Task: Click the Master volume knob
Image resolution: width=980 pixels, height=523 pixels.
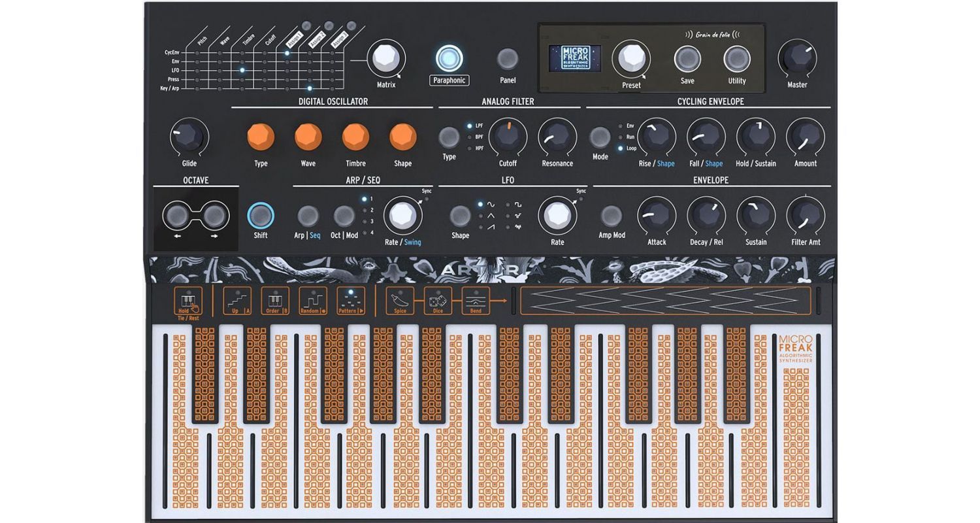Action: pyautogui.click(x=797, y=59)
